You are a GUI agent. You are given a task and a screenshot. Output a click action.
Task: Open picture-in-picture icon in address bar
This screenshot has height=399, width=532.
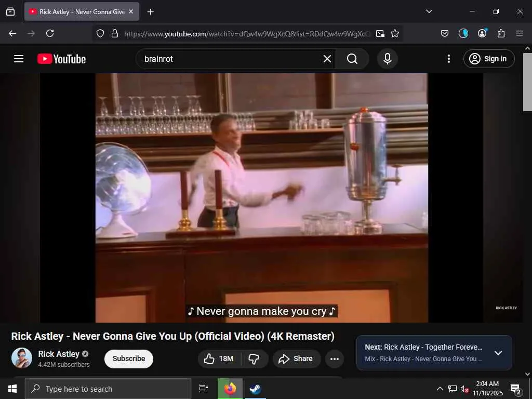(380, 34)
